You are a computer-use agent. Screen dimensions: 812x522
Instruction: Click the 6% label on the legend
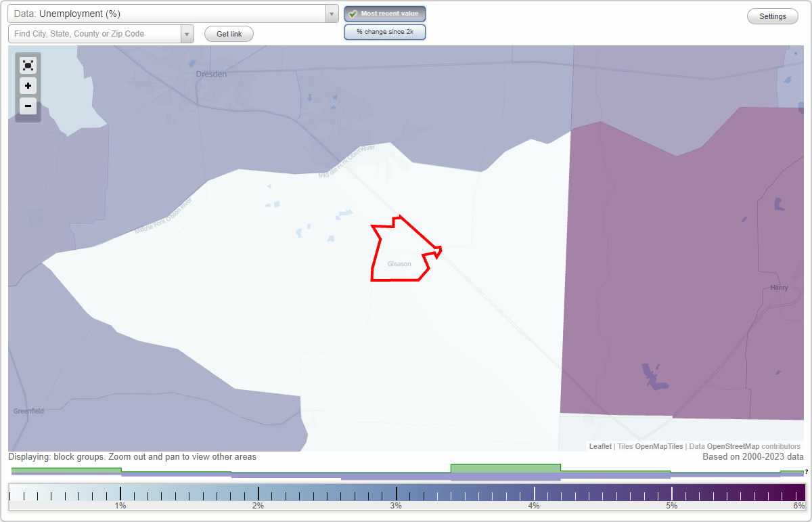coord(799,506)
